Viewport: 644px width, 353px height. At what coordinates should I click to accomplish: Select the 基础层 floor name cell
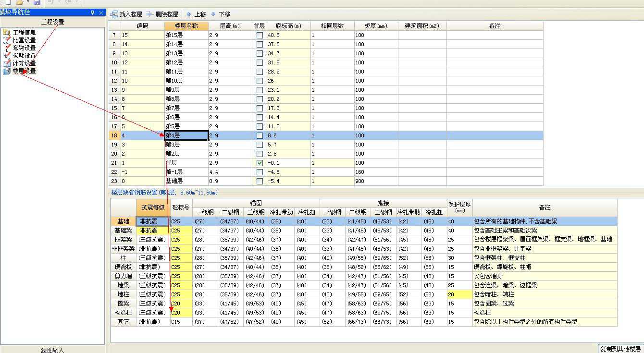click(186, 181)
